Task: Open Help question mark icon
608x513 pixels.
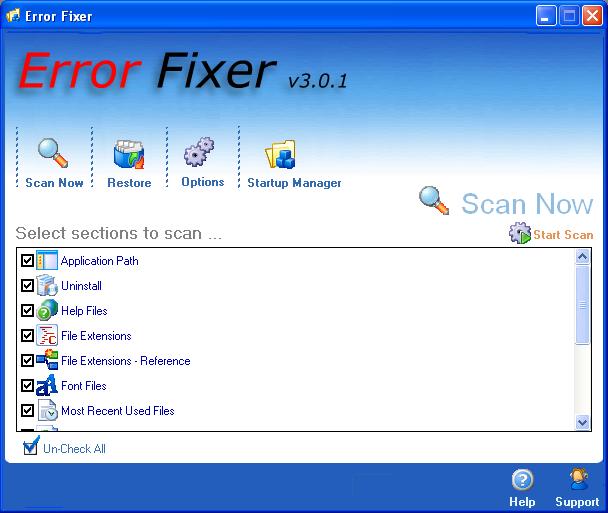Action: point(522,480)
